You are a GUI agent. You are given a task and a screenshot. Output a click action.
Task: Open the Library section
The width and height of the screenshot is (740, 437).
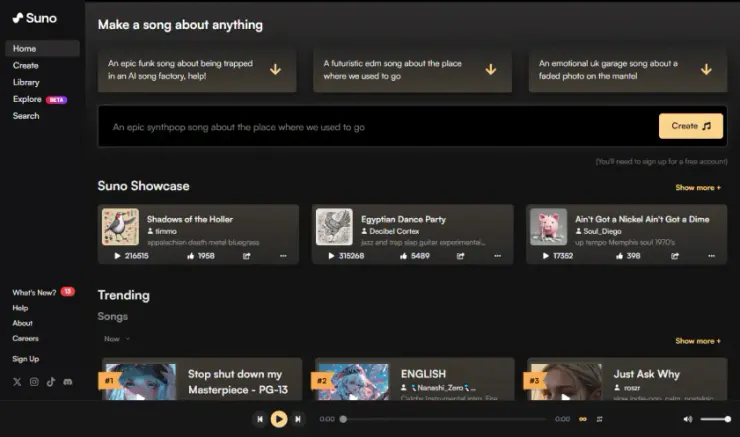[x=26, y=82]
